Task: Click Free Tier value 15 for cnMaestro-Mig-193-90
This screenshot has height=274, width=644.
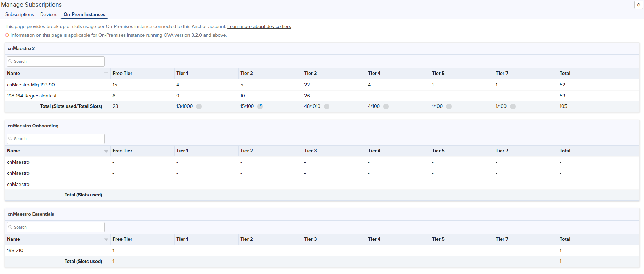Action: click(115, 85)
